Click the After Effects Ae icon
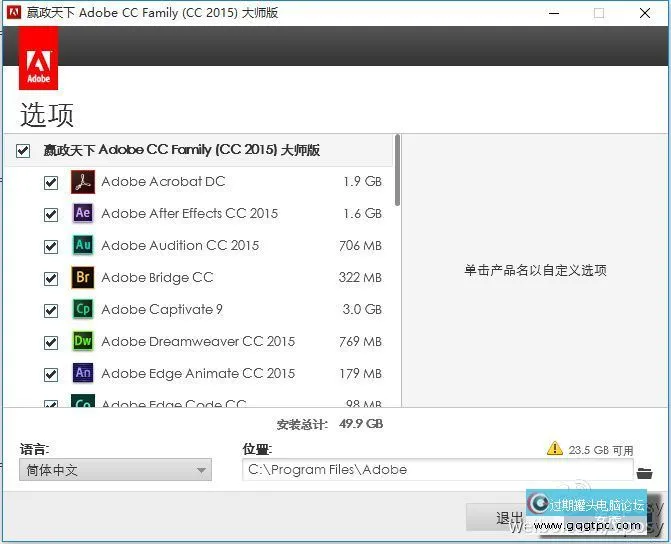This screenshot has width=671, height=544. click(x=83, y=213)
